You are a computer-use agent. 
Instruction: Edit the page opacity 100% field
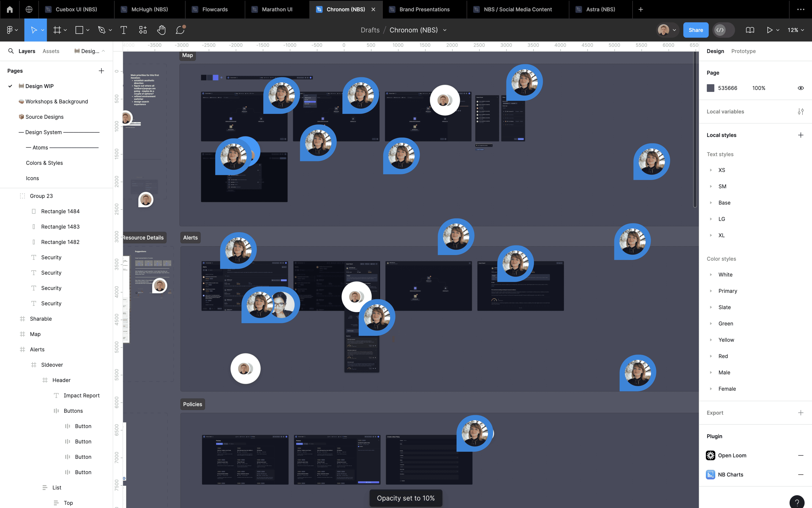759,88
